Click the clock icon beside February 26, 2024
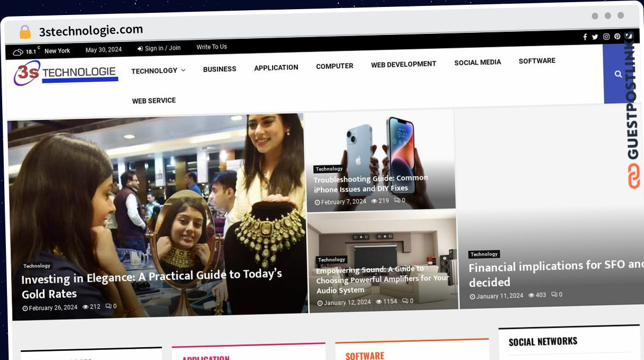The width and height of the screenshot is (644, 360). coord(25,308)
